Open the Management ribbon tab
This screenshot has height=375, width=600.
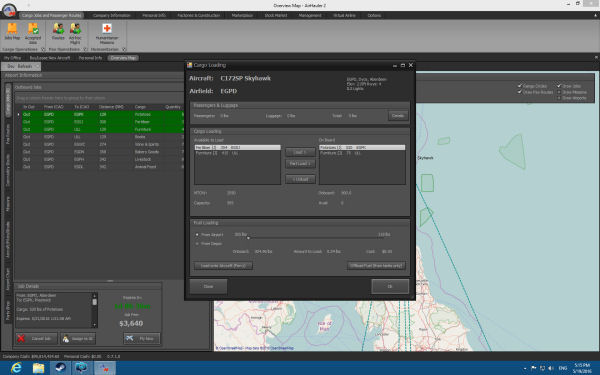(310, 15)
